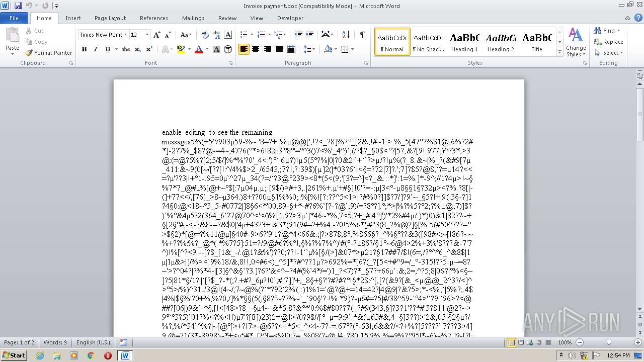Open Chrome from the taskbar
This screenshot has width=644, height=362.
[x=91, y=355]
